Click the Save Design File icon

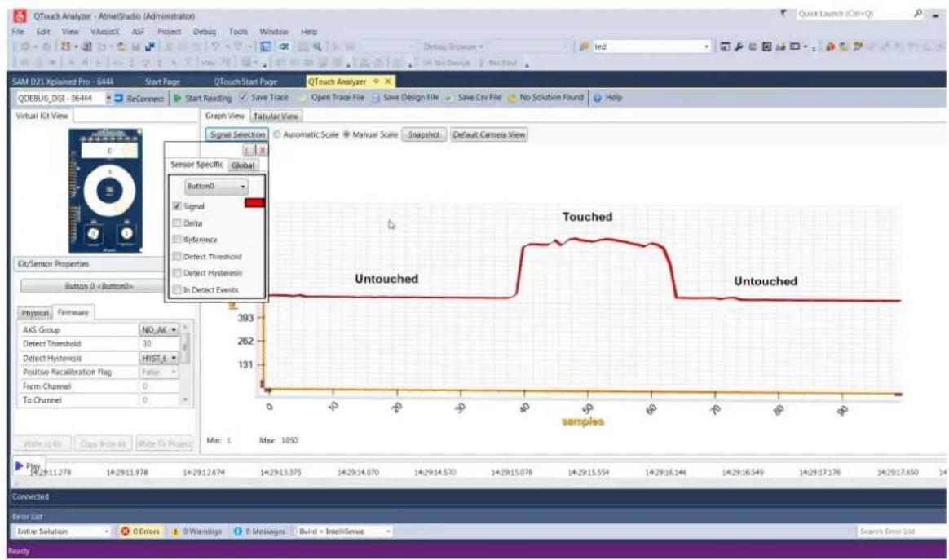[x=376, y=98]
